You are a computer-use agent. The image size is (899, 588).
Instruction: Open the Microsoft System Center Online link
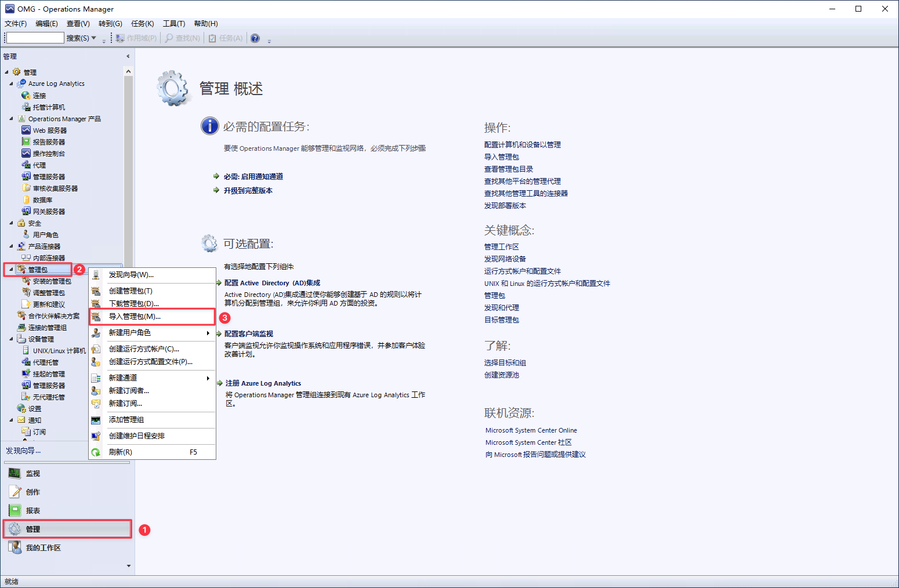[x=531, y=430]
